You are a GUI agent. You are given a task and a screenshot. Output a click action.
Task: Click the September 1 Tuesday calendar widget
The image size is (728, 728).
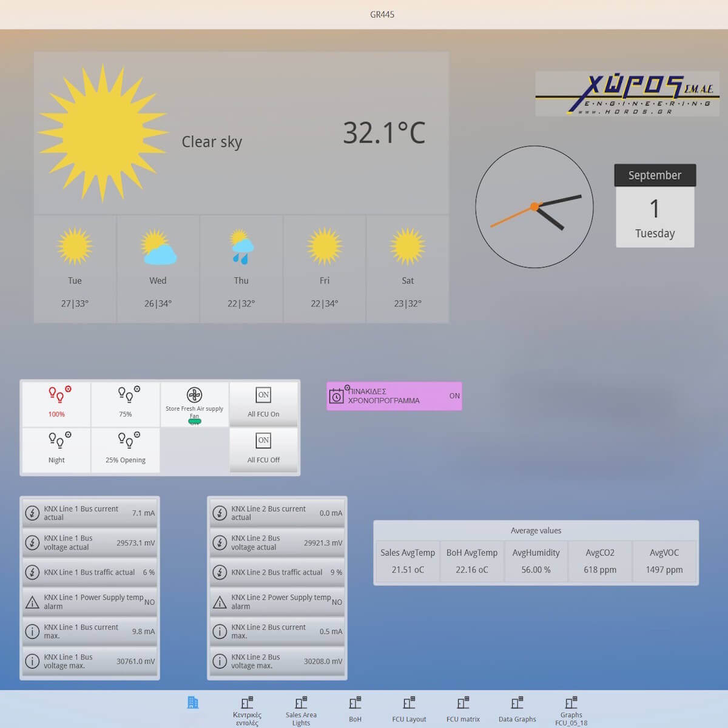click(655, 206)
